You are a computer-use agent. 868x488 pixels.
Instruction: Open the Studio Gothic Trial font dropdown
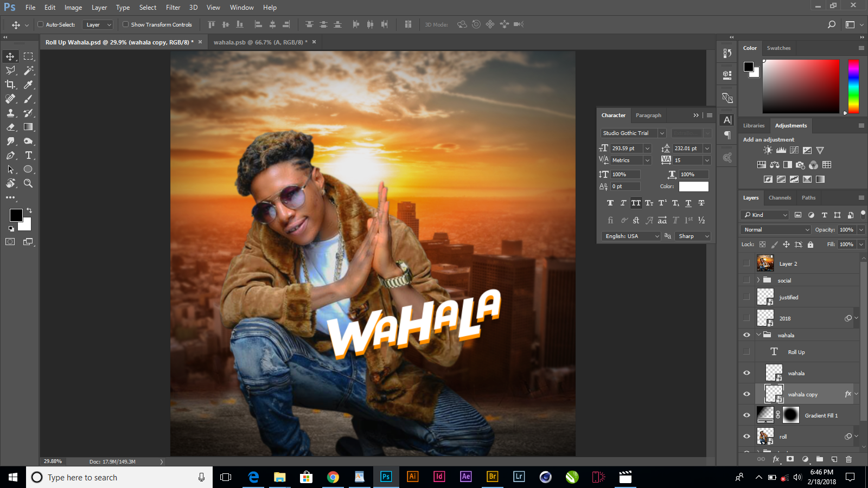(x=662, y=133)
